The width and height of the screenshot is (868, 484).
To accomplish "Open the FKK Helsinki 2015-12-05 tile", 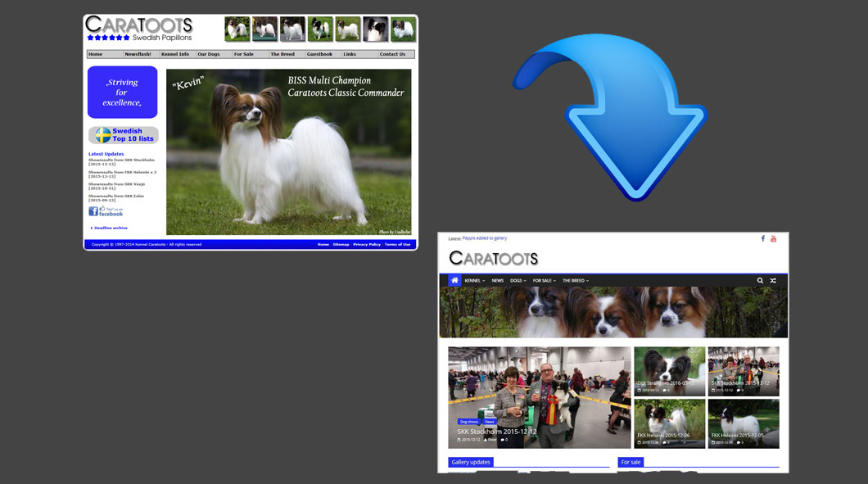I will [x=744, y=423].
